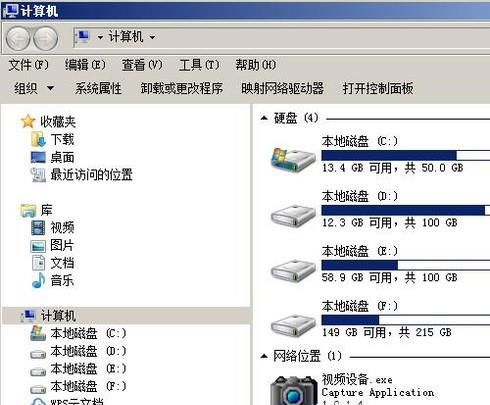The width and height of the screenshot is (490, 405).
Task: Select the E: hard drive icon in main pane
Action: tap(293, 270)
